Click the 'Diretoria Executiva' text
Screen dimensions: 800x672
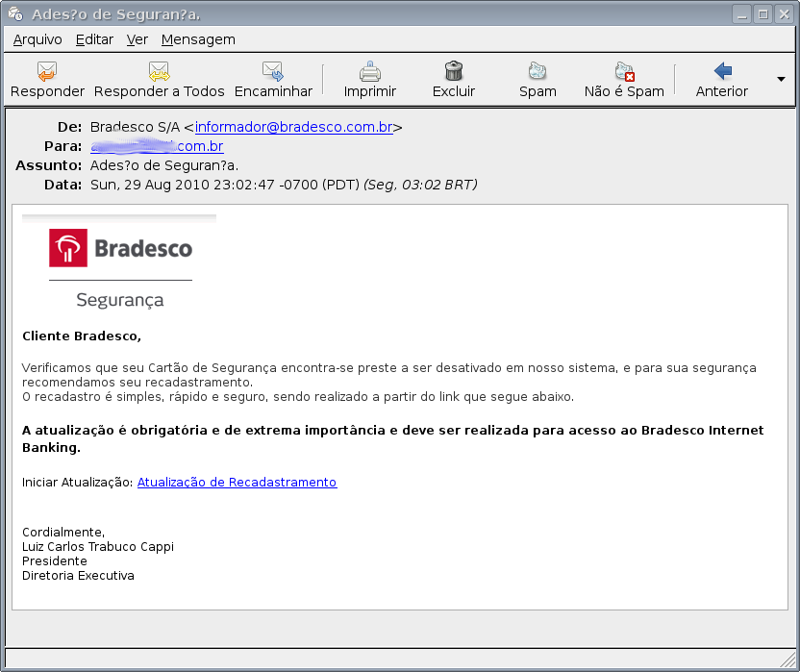pos(78,576)
